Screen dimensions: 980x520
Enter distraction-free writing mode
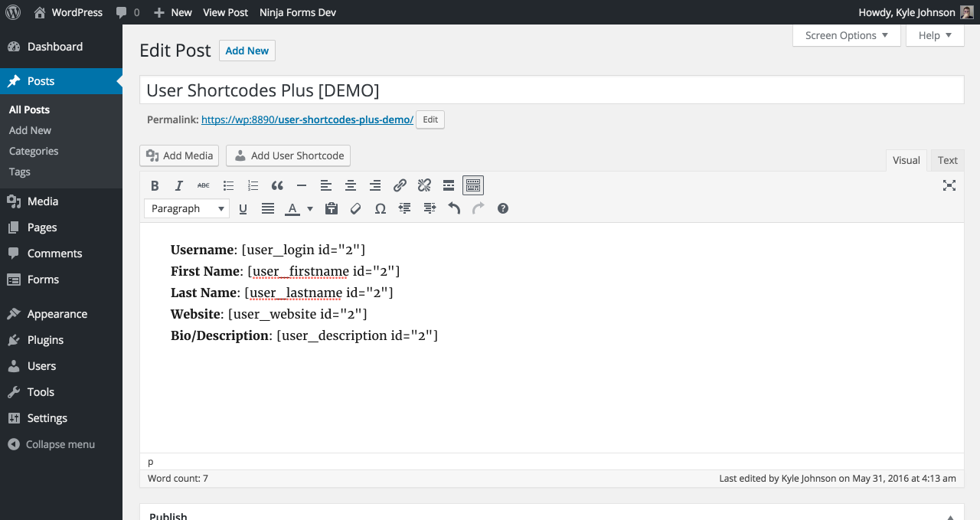pyautogui.click(x=949, y=185)
